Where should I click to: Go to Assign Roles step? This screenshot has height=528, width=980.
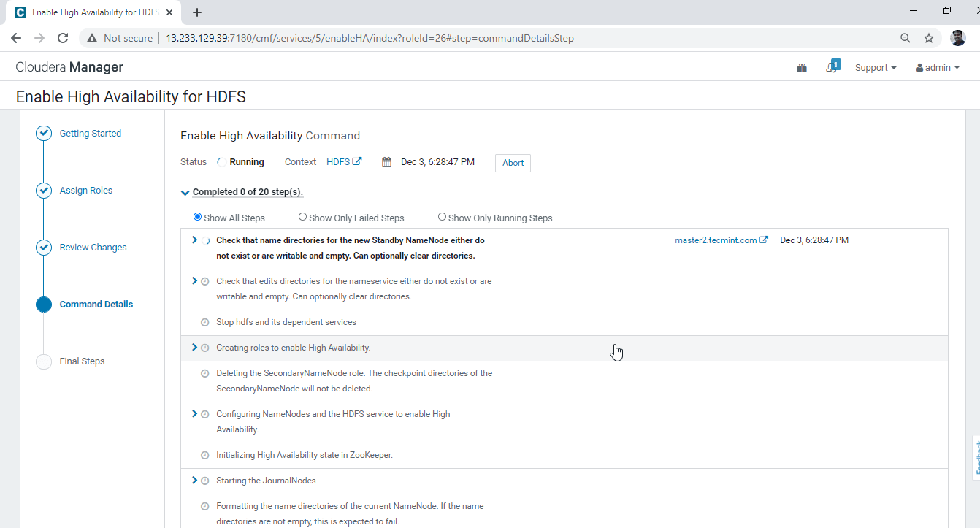tap(86, 191)
